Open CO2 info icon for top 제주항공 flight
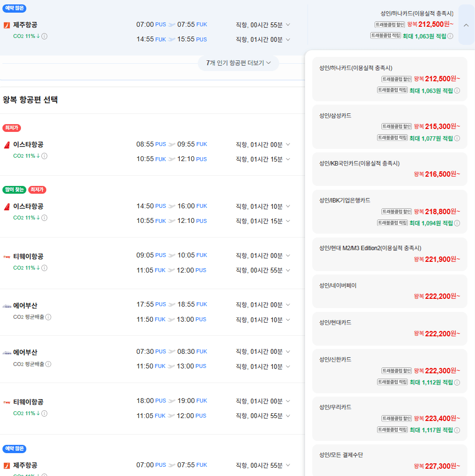 (x=44, y=36)
